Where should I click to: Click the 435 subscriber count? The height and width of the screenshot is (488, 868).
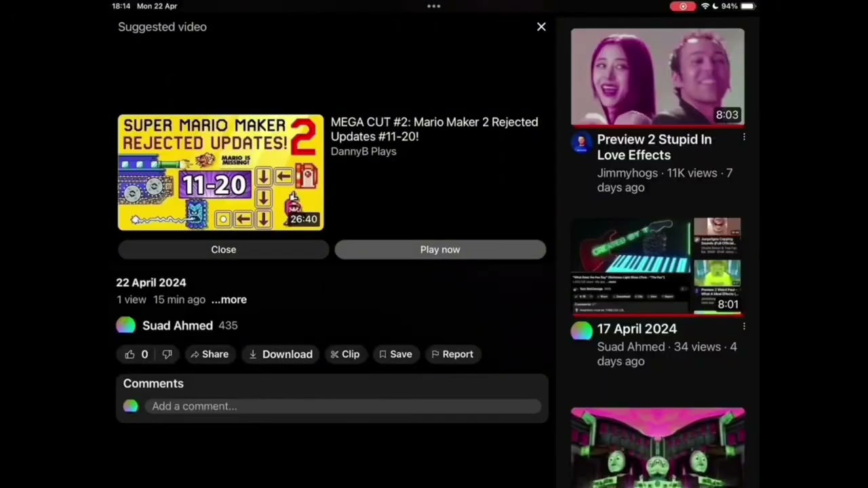(x=228, y=325)
